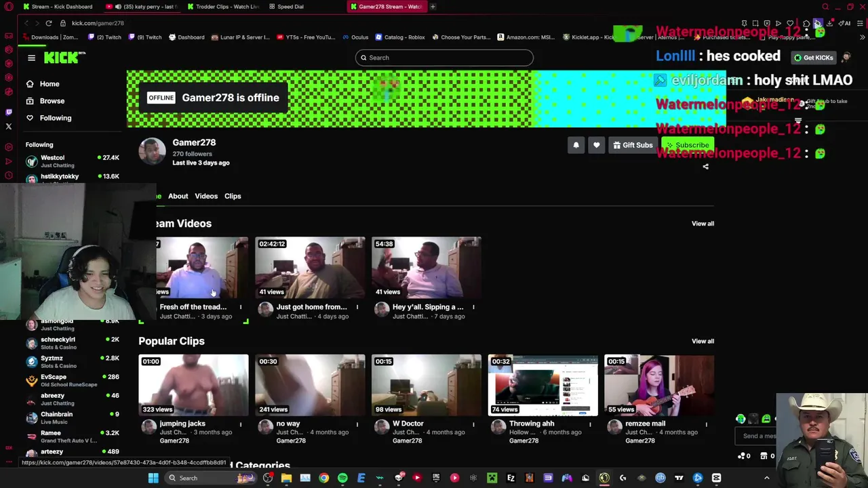Open schneckeryl channel in sidebar

pos(72,343)
